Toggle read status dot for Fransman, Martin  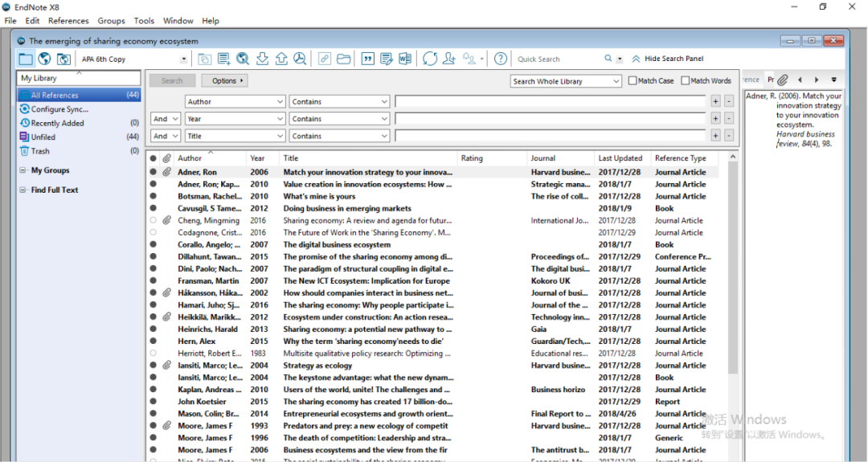(154, 280)
